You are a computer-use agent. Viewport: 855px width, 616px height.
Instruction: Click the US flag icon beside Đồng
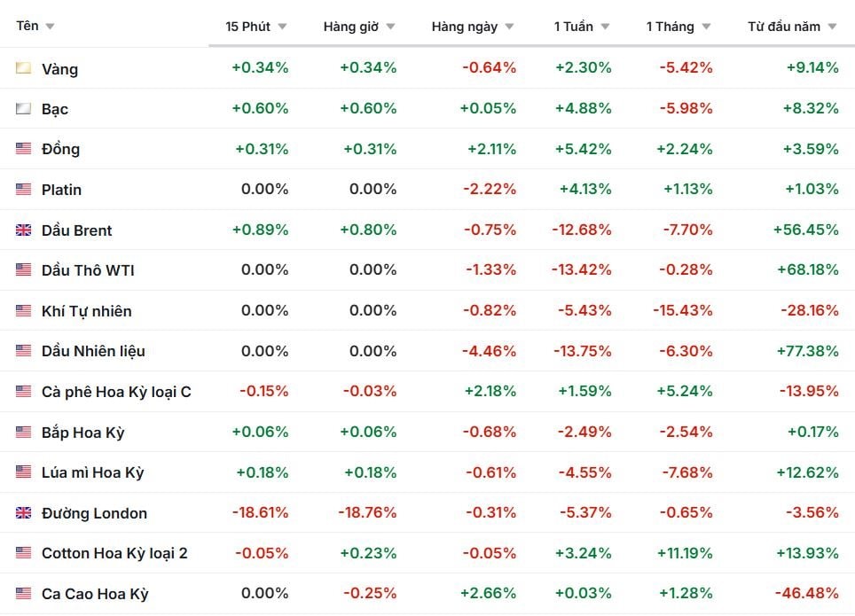tap(24, 149)
